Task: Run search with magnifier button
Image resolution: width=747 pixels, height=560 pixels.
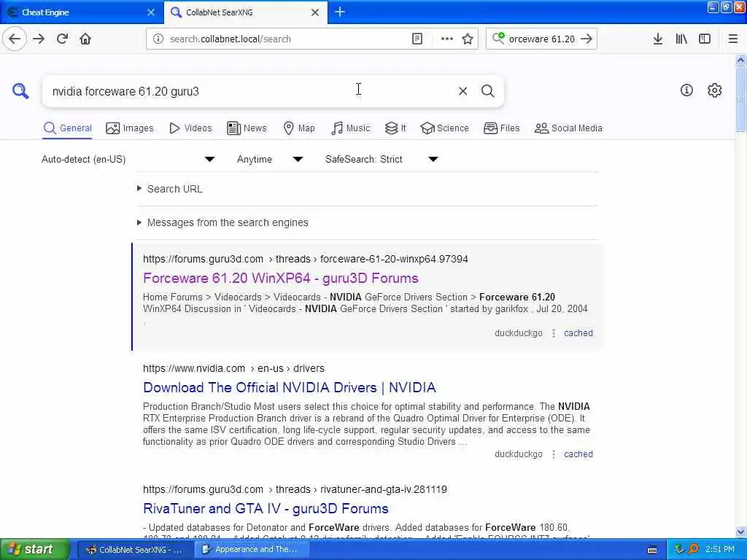Action: 487,91
